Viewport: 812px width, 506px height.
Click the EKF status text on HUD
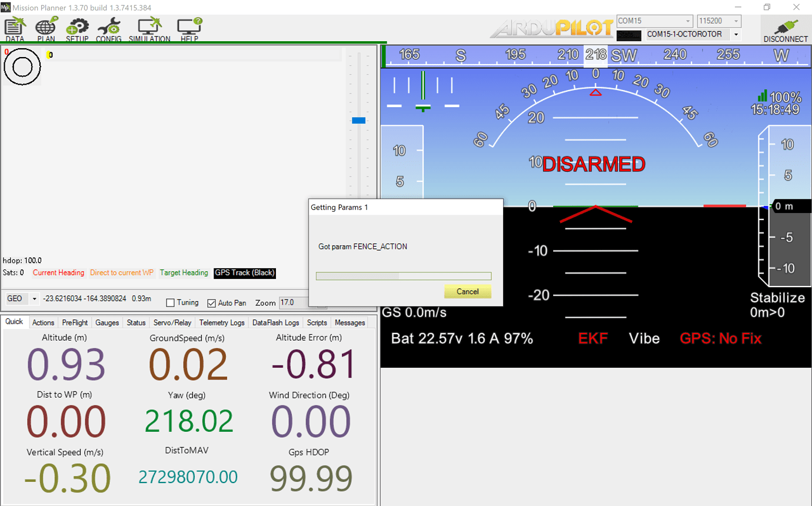tap(593, 338)
